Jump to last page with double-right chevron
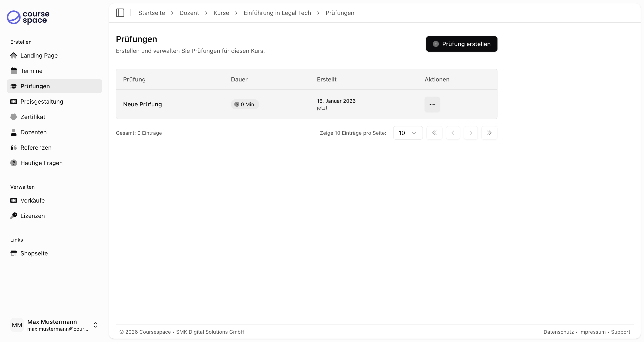 point(489,133)
